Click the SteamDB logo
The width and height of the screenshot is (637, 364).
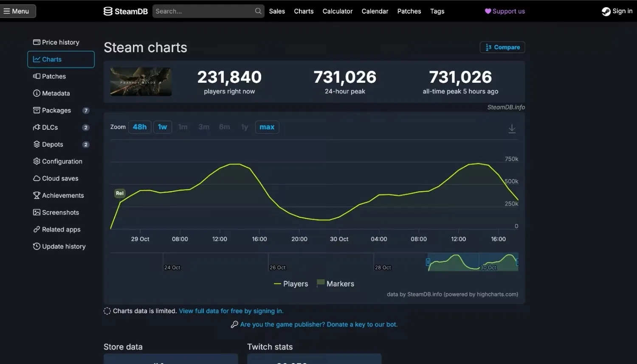[126, 11]
